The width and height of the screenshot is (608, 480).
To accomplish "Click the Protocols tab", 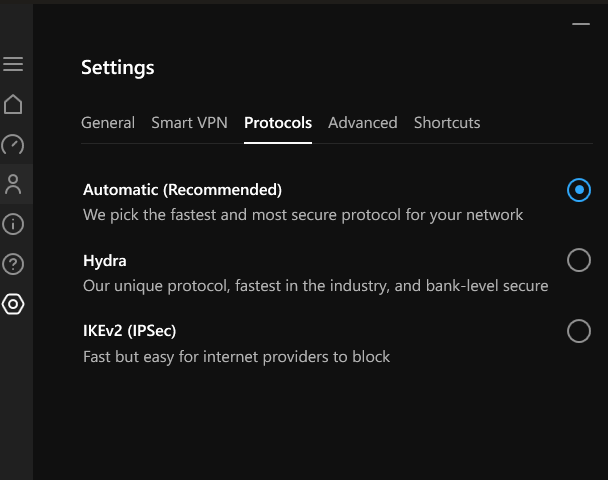I will point(278,123).
